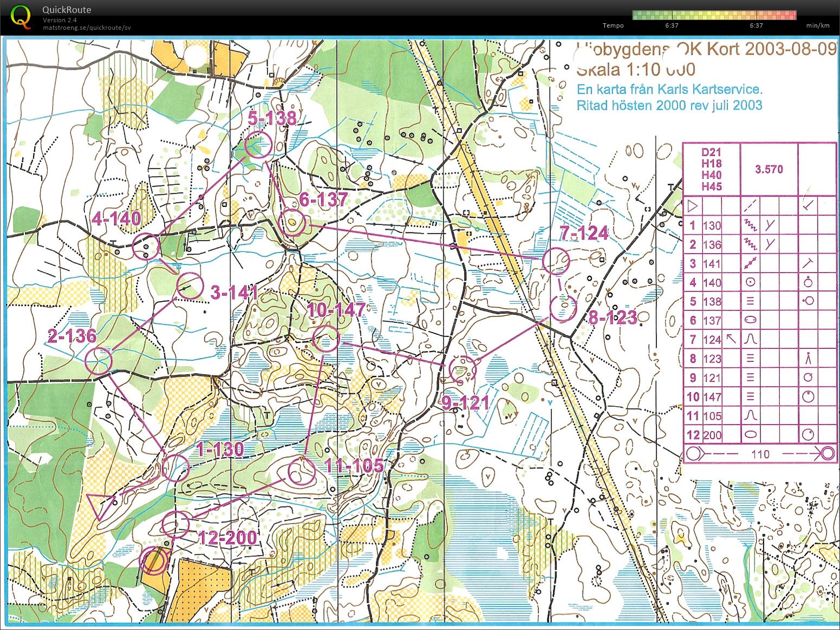Click the finish double-circle symbol in description sheet

coord(828,453)
